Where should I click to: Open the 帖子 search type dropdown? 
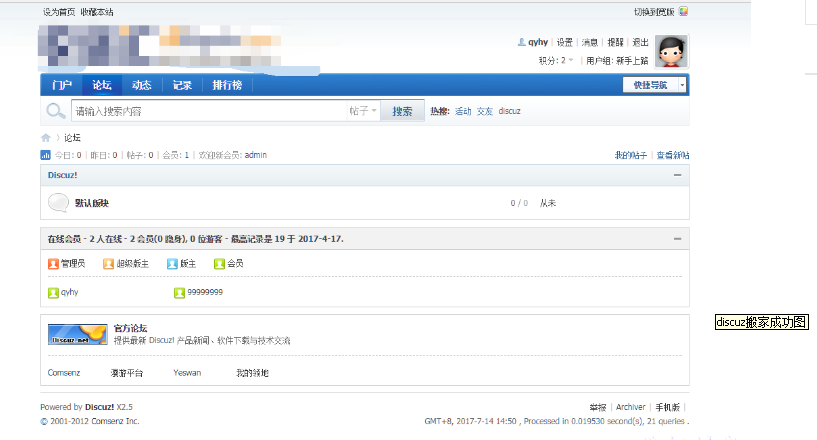click(x=363, y=111)
